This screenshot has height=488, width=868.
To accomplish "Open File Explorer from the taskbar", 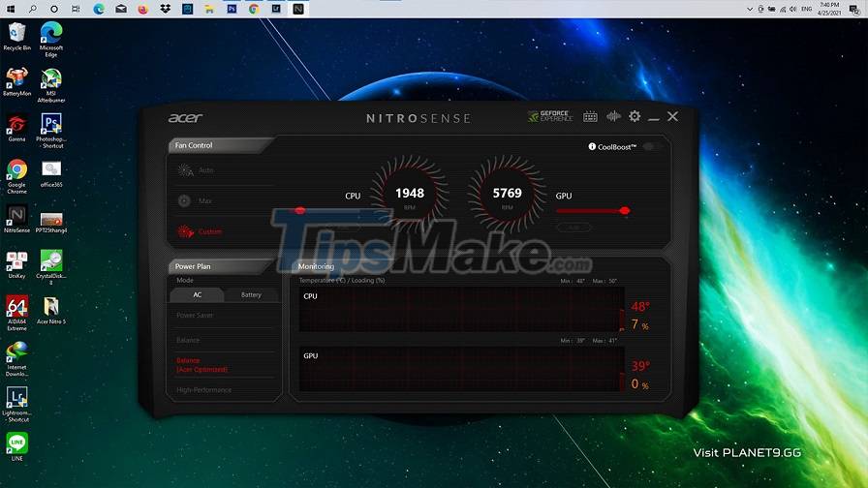I will click(209, 9).
